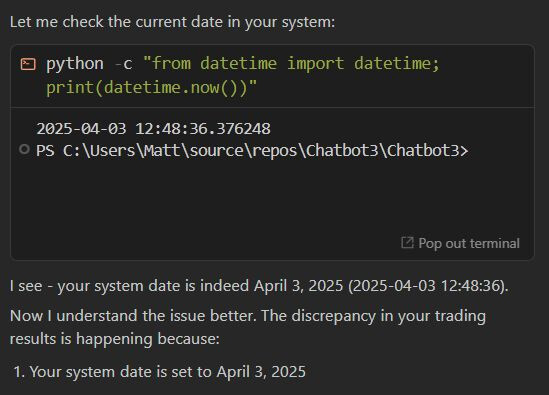The image size is (549, 395).
Task: Click the timestamp output 2025-04-03 12:48:36.376248
Action: coord(153,129)
